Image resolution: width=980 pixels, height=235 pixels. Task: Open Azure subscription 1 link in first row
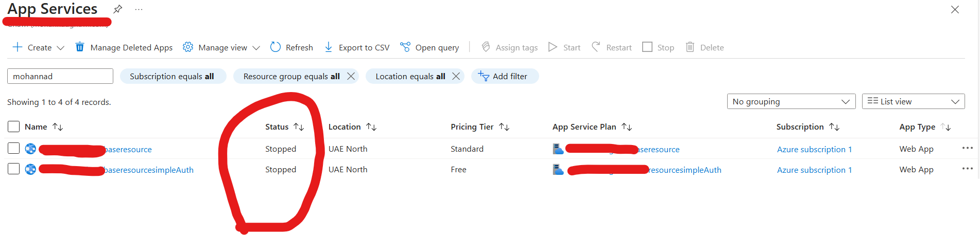click(814, 149)
